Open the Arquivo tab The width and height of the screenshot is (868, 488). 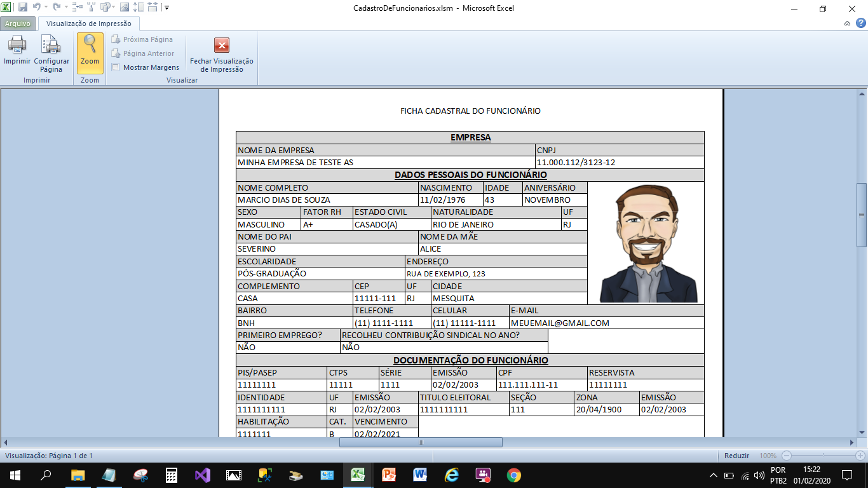18,24
